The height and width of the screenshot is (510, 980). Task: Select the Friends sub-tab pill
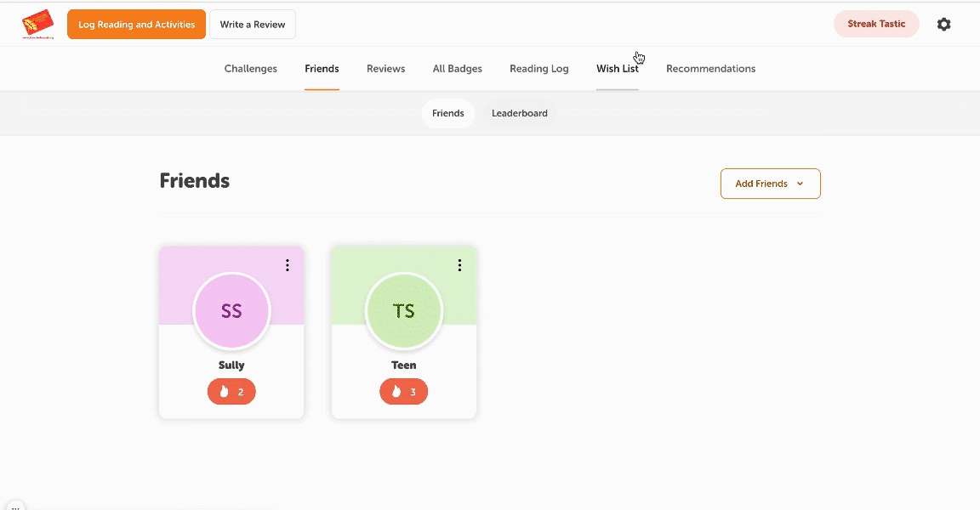point(448,113)
